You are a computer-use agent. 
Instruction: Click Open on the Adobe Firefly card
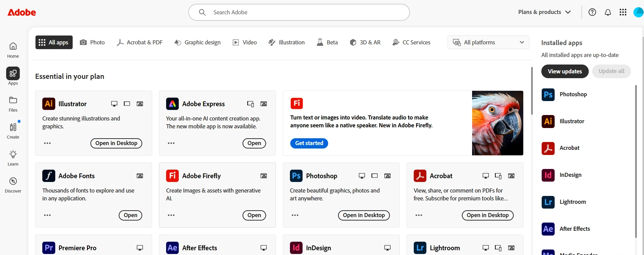254,215
